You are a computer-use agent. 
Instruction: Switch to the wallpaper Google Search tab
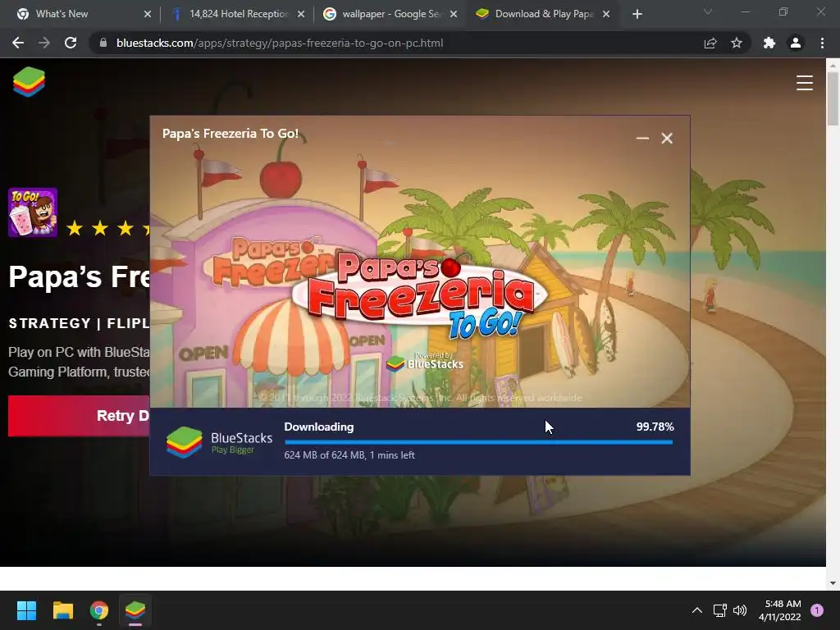[x=391, y=14]
